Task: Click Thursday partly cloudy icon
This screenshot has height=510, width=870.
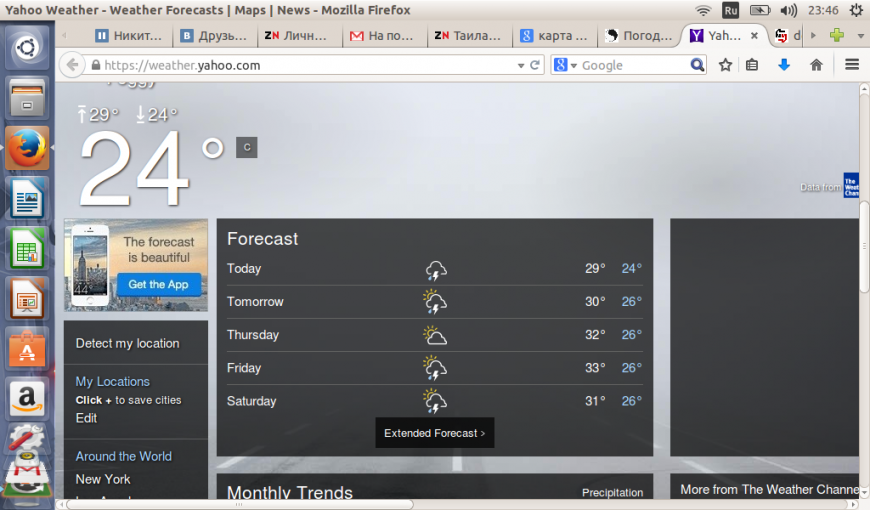Action: (x=435, y=335)
